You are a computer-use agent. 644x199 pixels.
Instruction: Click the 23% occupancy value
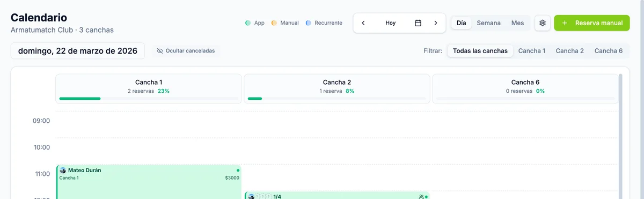point(163,91)
